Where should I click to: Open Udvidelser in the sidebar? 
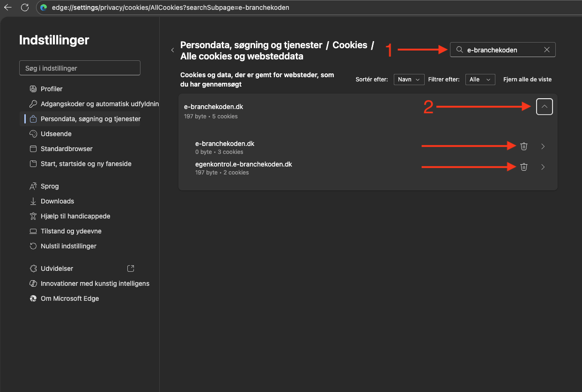tap(57, 269)
